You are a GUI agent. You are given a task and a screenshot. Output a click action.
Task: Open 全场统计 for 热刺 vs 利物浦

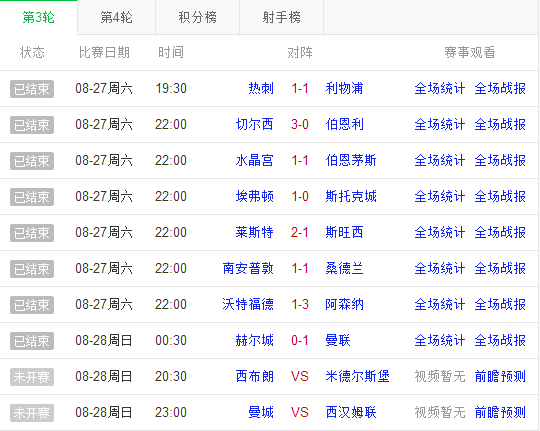coord(440,89)
